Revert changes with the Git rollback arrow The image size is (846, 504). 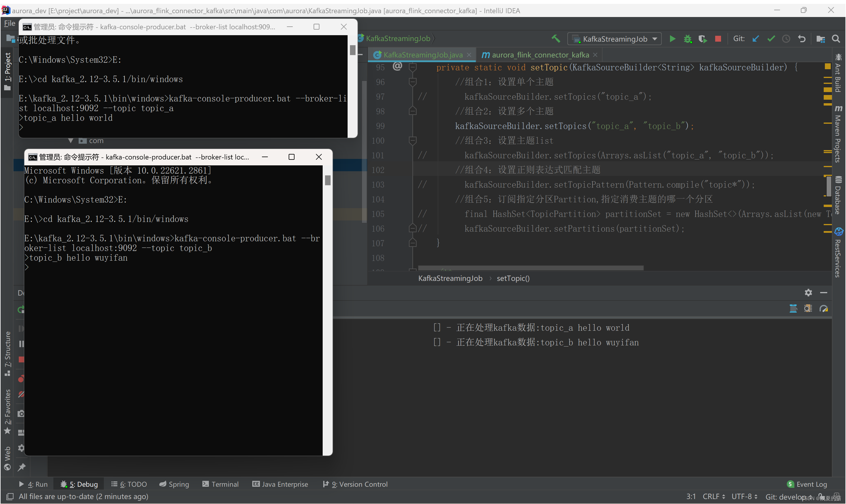801,39
